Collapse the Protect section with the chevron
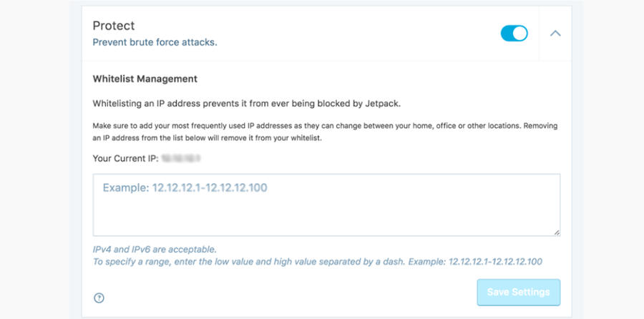644x319 pixels. tap(555, 34)
